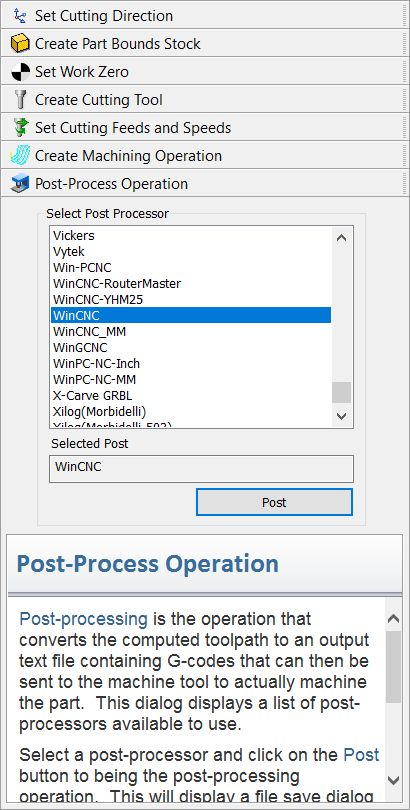Collapse the Post-Process Operation section

[x=202, y=183]
